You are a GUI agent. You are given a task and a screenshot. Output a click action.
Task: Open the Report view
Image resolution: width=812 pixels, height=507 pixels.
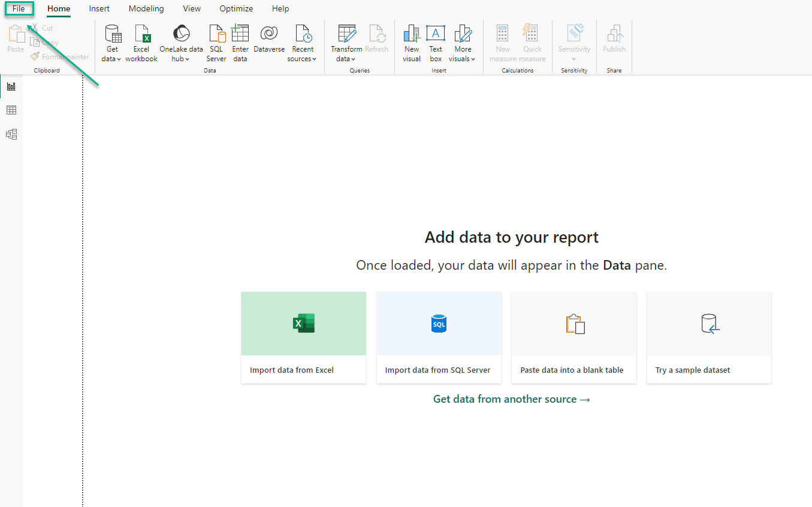(11, 86)
